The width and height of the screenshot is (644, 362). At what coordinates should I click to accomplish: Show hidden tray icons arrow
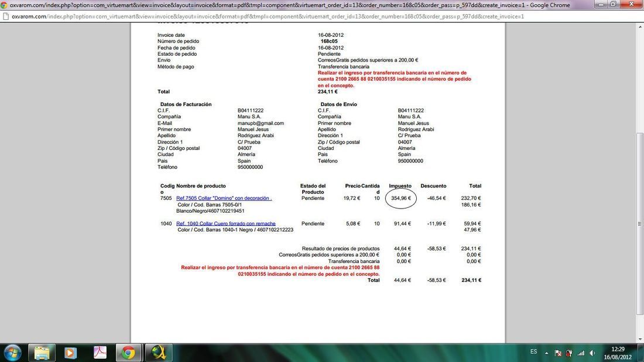(x=546, y=353)
